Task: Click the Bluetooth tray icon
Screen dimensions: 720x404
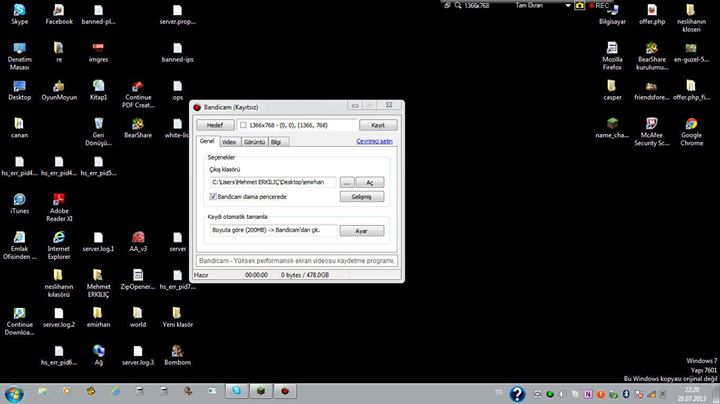Action: click(x=626, y=394)
